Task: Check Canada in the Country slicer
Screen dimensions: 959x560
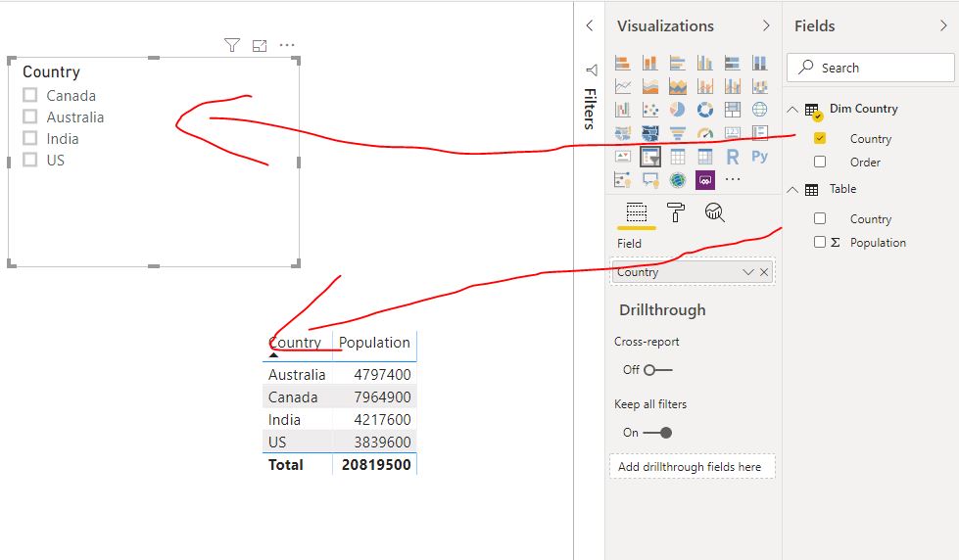Action: 30,95
